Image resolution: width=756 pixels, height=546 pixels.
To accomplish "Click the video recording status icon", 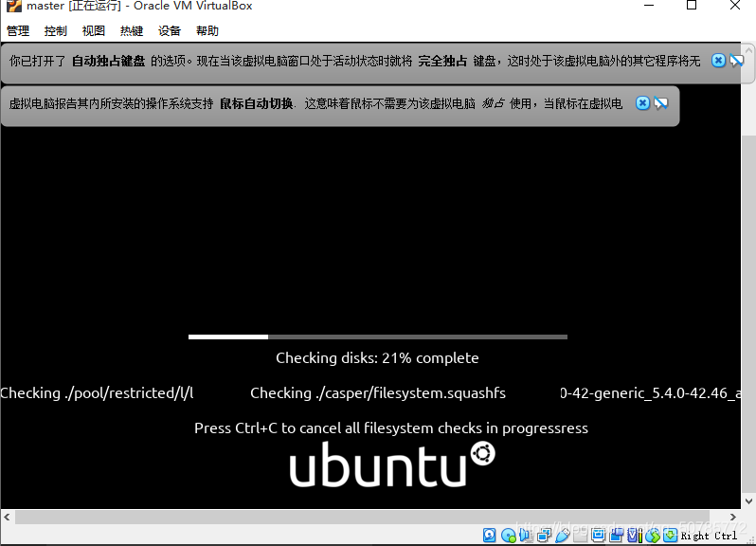I will point(616,535).
